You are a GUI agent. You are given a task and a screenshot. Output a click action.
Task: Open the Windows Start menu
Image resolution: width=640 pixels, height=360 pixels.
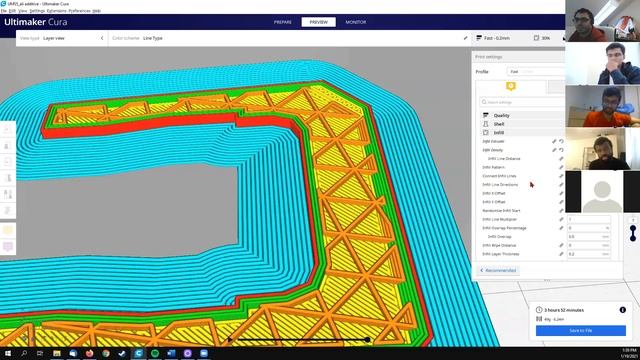[x=8, y=353]
